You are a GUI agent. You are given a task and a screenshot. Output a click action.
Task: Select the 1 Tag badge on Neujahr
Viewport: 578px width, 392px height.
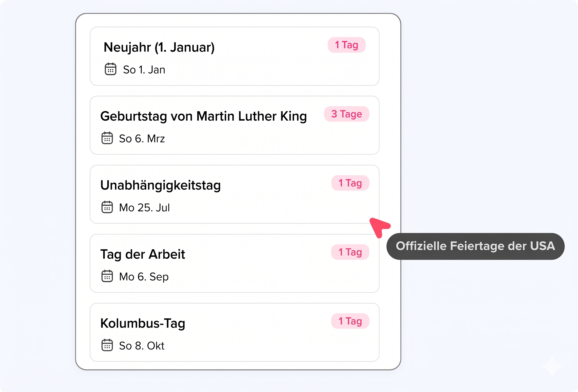pos(346,45)
